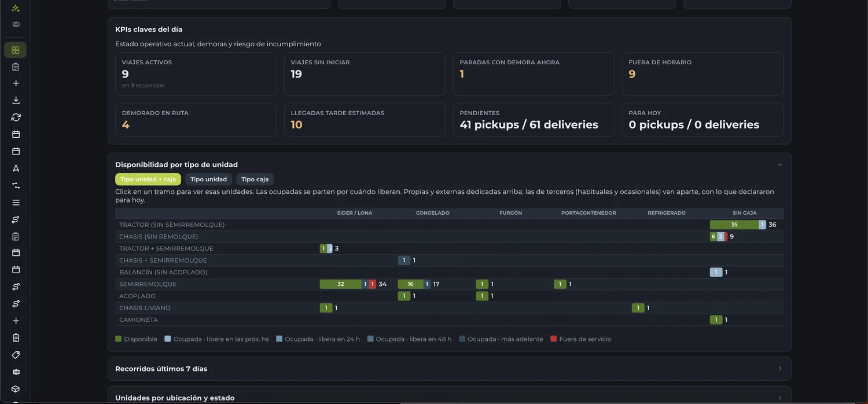Select the calendar icon directly under the refresh icon
This screenshot has width=868, height=404.
click(16, 134)
